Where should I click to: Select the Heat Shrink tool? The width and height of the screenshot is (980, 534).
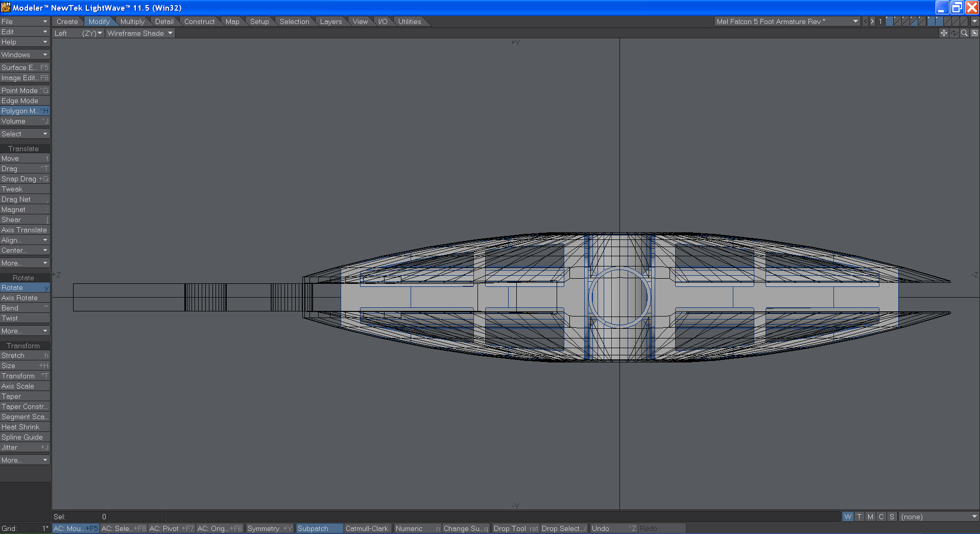click(x=25, y=427)
